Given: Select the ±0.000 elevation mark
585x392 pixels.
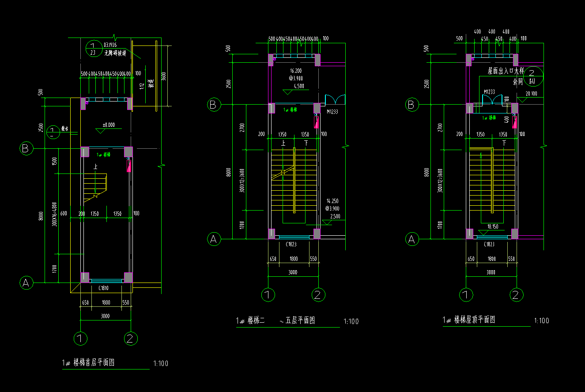Looking at the screenshot, I should click(x=108, y=125).
